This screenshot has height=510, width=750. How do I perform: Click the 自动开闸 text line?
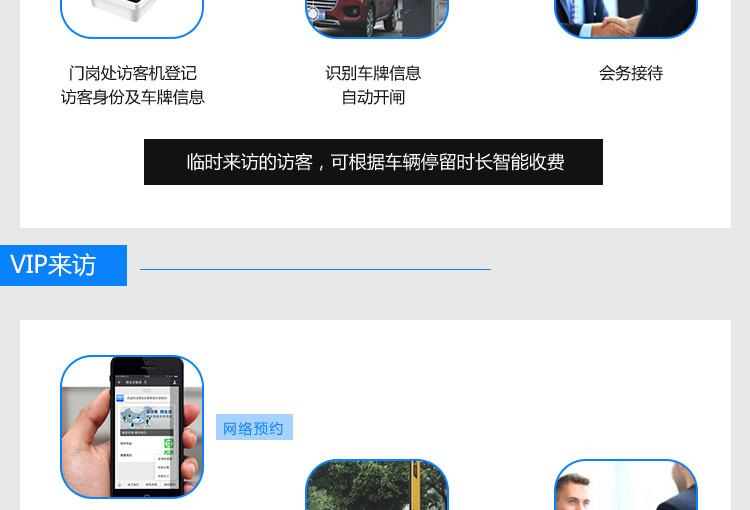click(373, 97)
